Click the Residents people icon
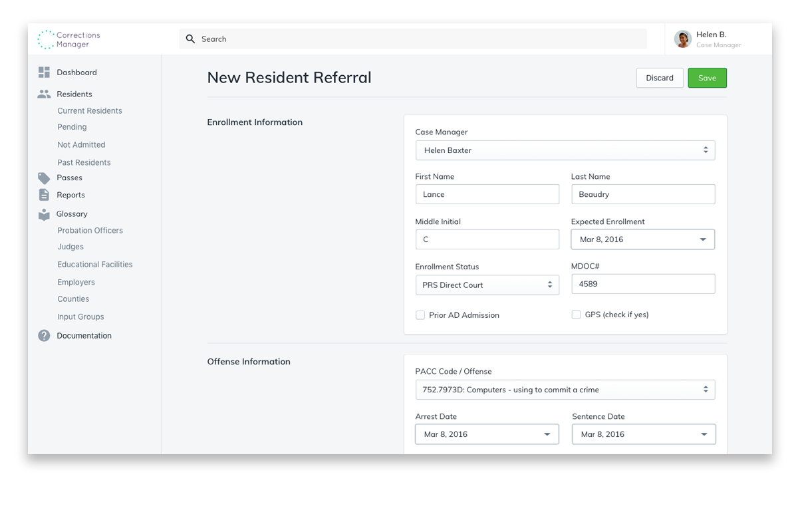This screenshot has height=532, width=798. click(44, 94)
